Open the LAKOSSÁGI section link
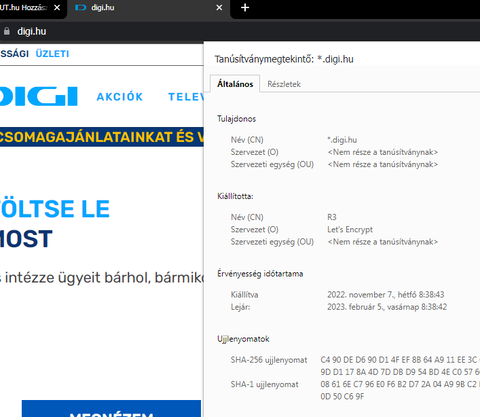480x417 pixels. [x=14, y=54]
